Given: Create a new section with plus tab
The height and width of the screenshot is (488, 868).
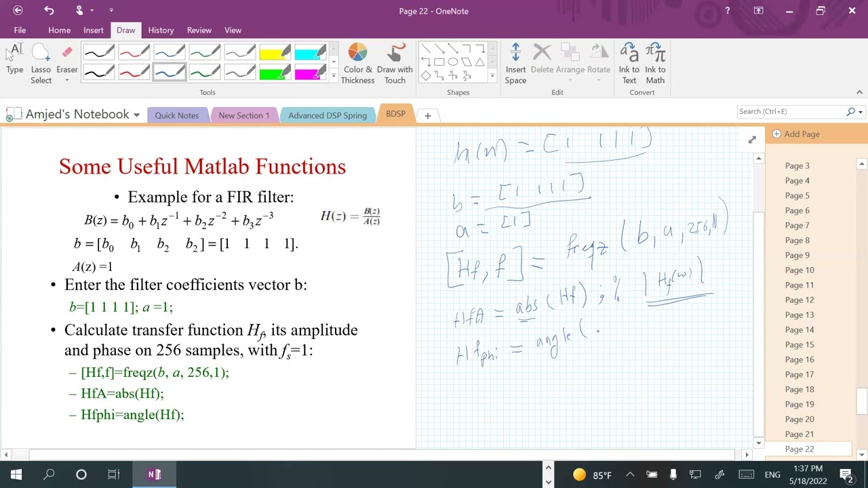Looking at the screenshot, I should pos(427,116).
